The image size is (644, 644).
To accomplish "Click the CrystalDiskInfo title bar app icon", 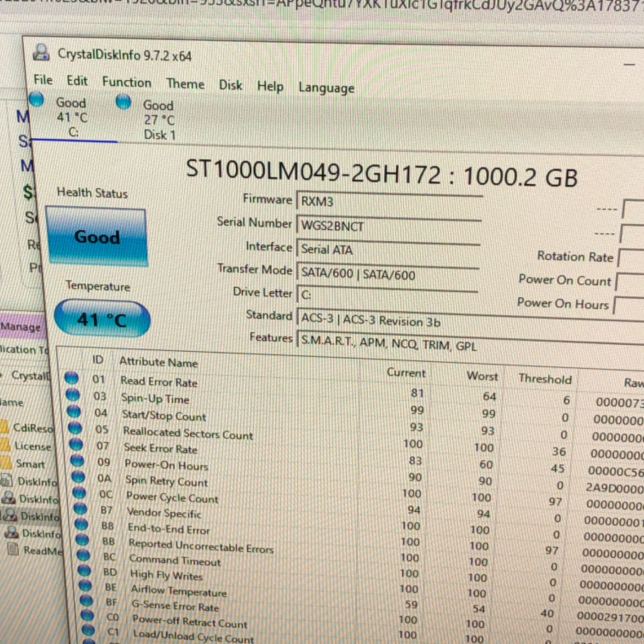I will pyautogui.click(x=41, y=52).
